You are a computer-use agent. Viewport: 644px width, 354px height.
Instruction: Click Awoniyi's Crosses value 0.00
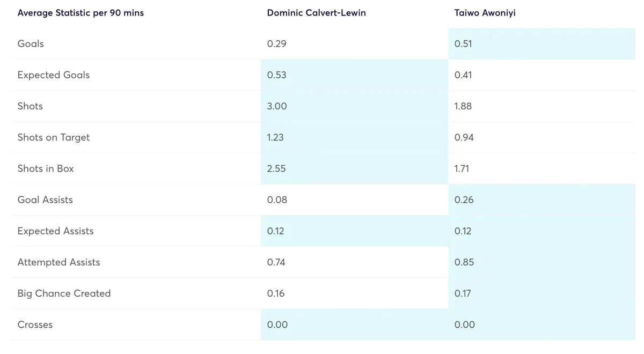pyautogui.click(x=465, y=324)
